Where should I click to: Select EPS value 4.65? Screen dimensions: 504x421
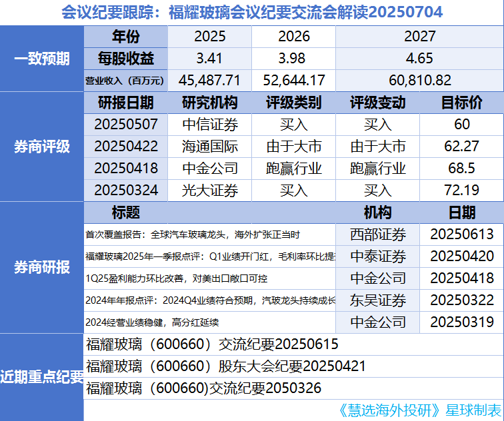pyautogui.click(x=419, y=59)
